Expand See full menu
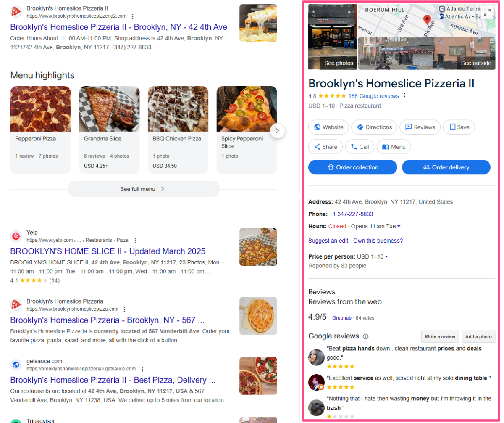 pyautogui.click(x=143, y=189)
